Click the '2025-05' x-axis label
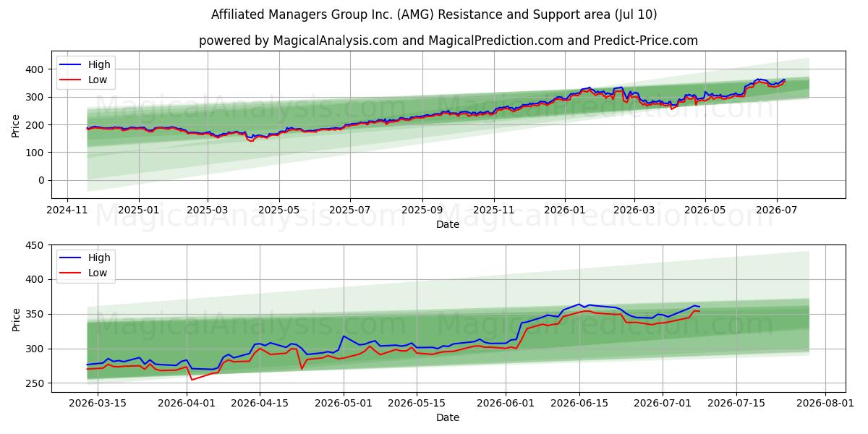This screenshot has width=868, height=434. pos(279,210)
